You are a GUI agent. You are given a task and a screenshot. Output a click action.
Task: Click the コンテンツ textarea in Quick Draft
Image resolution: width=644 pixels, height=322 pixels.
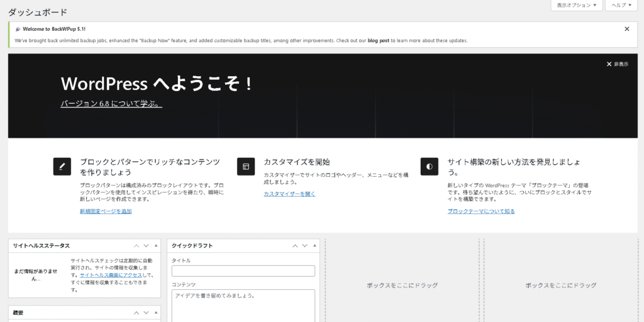pos(243,306)
